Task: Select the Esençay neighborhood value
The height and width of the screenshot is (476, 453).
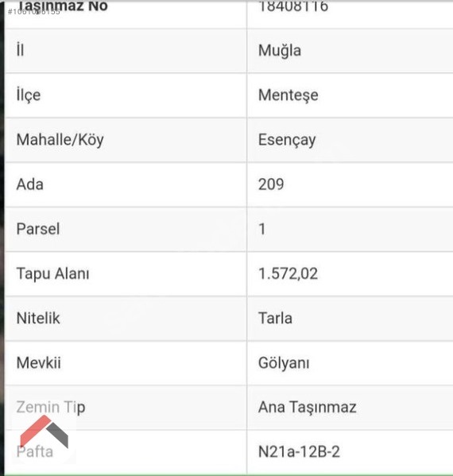Action: pos(287,140)
